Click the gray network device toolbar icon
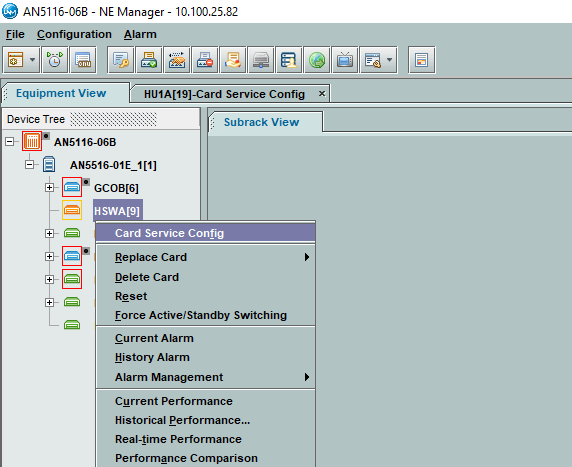The width and height of the screenshot is (572, 467). click(x=261, y=60)
